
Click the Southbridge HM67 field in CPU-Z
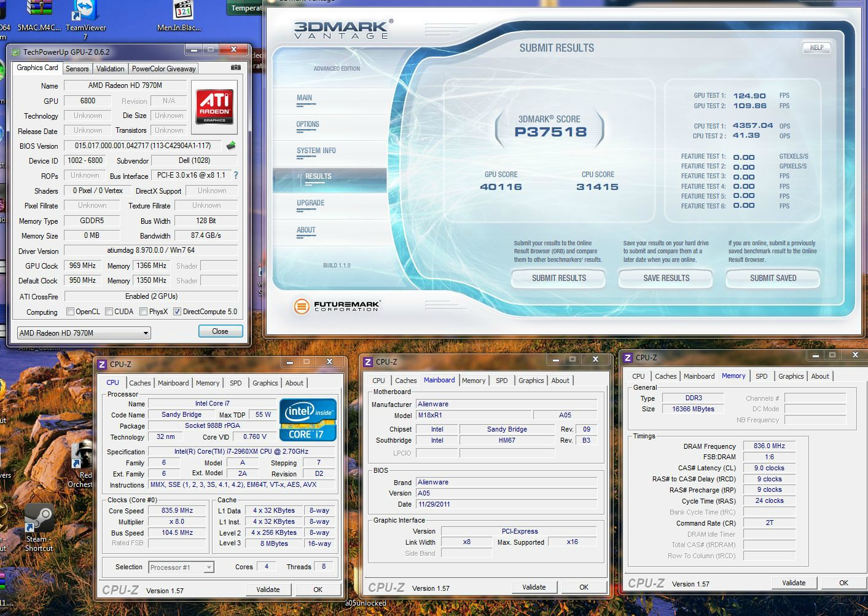[507, 440]
